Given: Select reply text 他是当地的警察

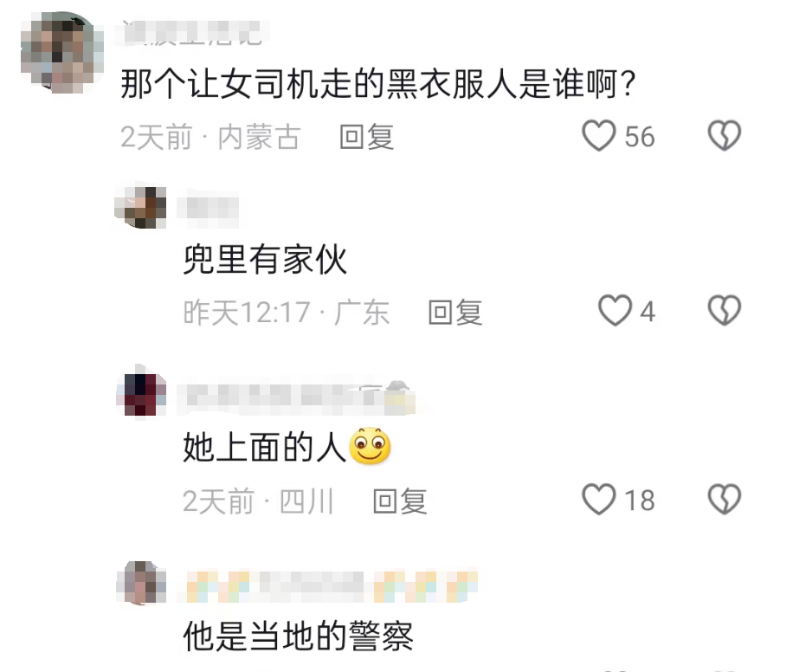Looking at the screenshot, I should point(299,636).
